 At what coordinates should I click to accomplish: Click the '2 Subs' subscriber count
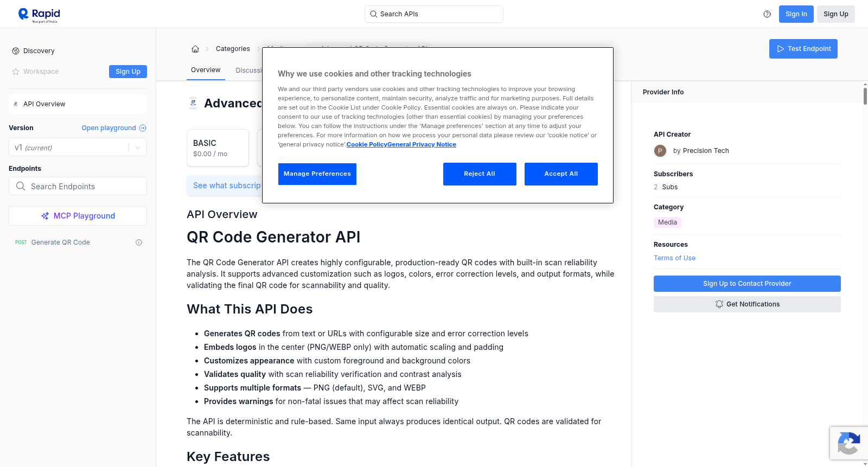click(666, 187)
